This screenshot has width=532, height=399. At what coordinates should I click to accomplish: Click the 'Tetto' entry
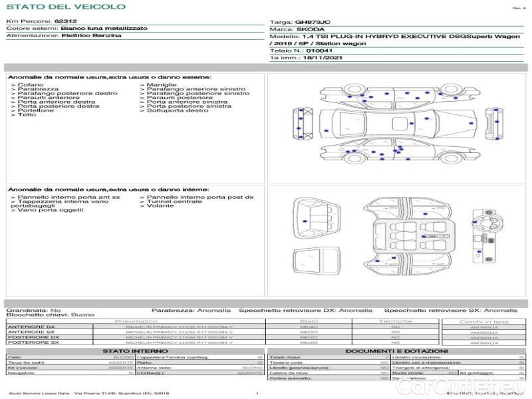(23, 114)
